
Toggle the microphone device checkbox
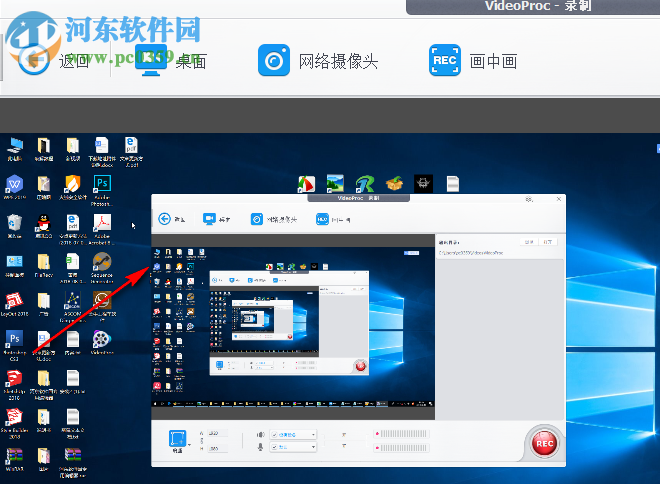tap(274, 447)
